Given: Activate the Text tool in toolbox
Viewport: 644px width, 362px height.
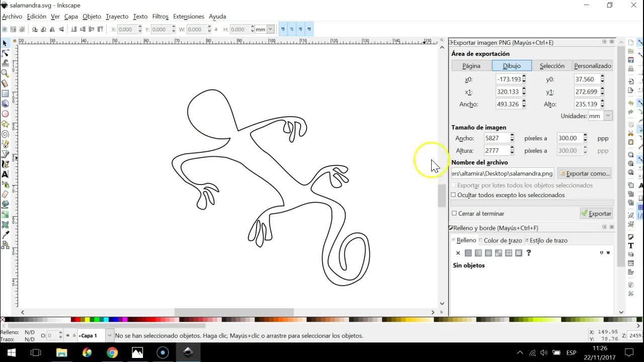Looking at the screenshot, I should [5, 174].
